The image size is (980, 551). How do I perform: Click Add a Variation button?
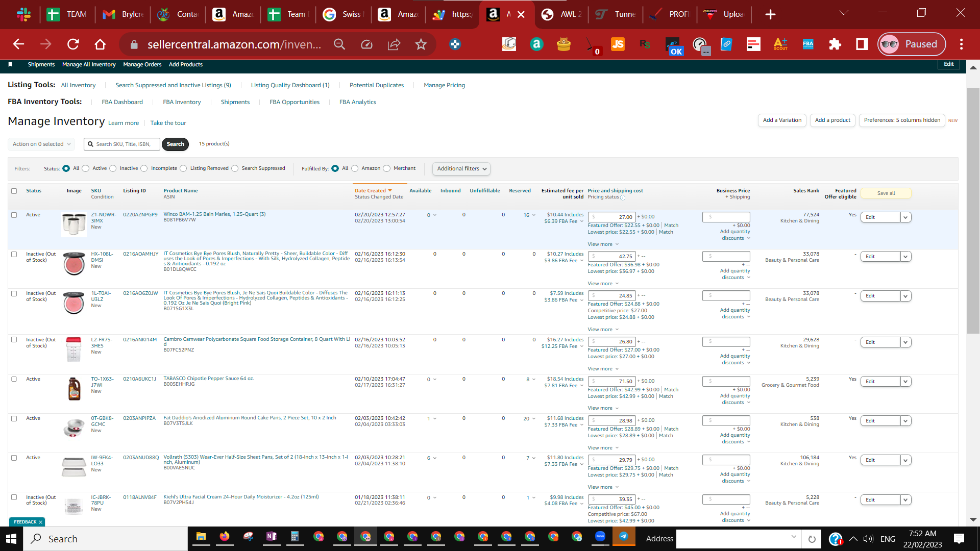pyautogui.click(x=782, y=120)
